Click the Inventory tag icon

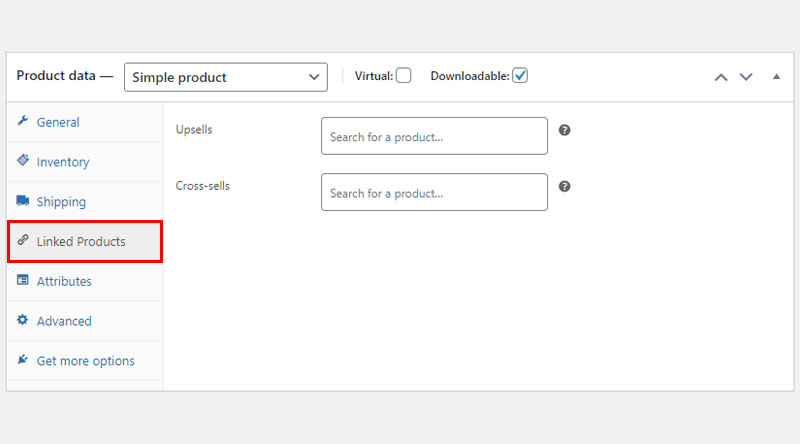23,160
